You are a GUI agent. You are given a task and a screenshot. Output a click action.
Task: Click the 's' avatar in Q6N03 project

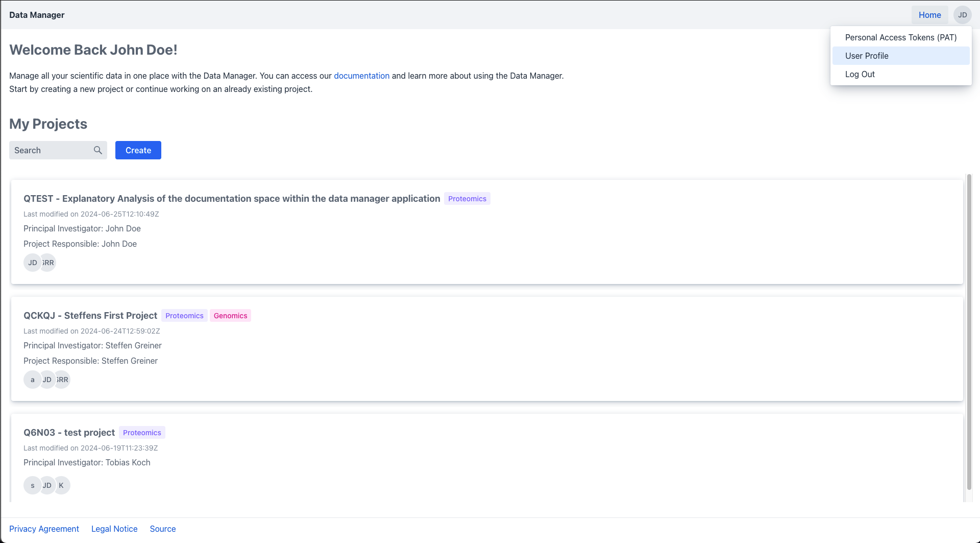(32, 485)
